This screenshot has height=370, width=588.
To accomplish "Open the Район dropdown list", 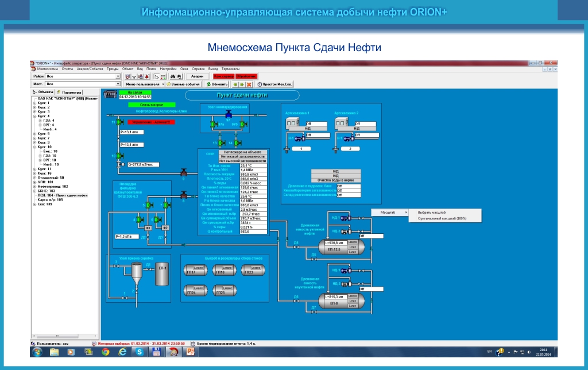I will click(x=117, y=76).
